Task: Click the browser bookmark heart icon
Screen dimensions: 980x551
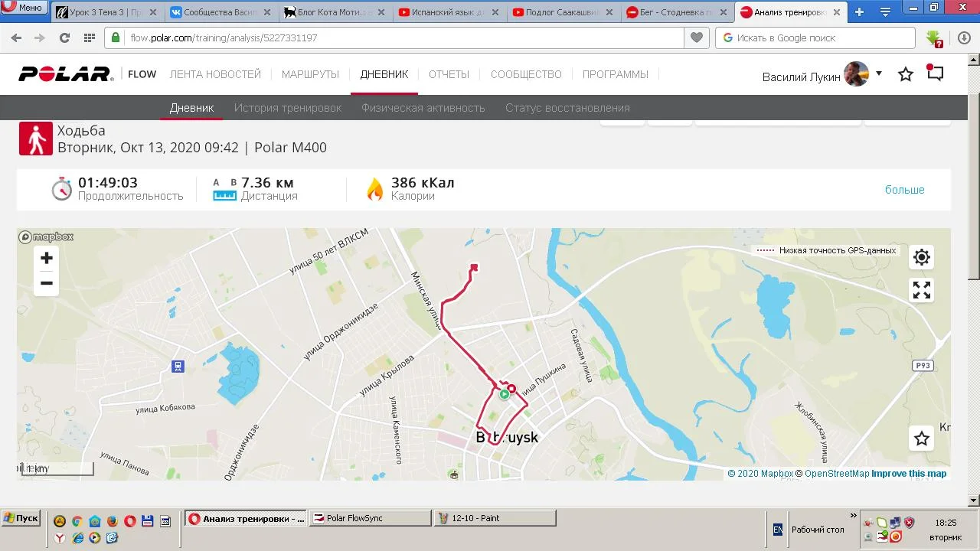Action: tap(697, 37)
